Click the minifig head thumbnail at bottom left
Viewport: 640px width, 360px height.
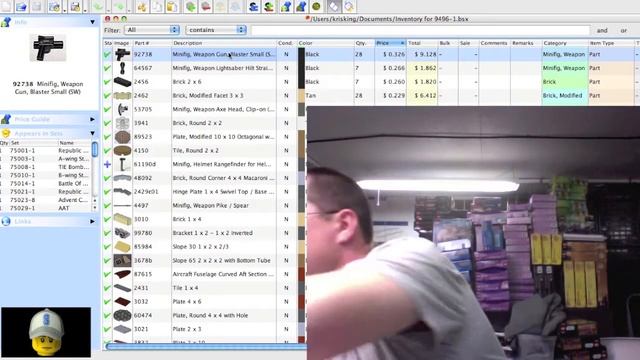pyautogui.click(x=46, y=332)
